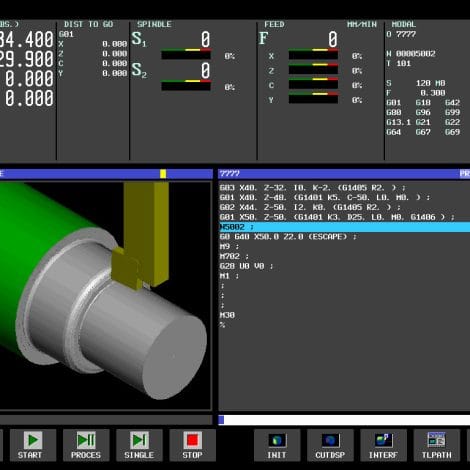
Task: Click the 34.400 position readout
Action: coord(27,40)
